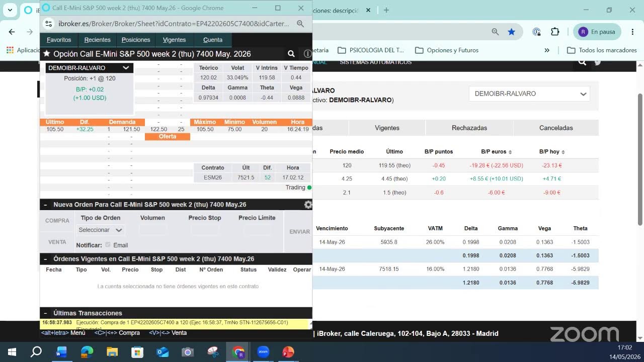Launch Snipping Tool from the taskbar

[x=213, y=352]
